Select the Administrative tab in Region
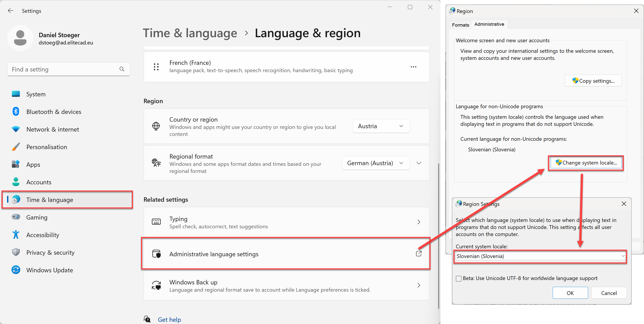This screenshot has width=644, height=324. pyautogui.click(x=489, y=24)
